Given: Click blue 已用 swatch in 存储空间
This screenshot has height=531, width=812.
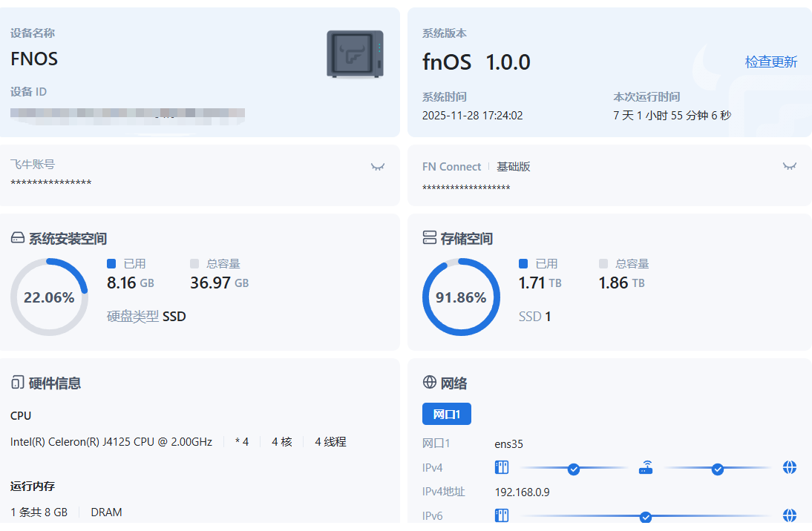Looking at the screenshot, I should (523, 263).
